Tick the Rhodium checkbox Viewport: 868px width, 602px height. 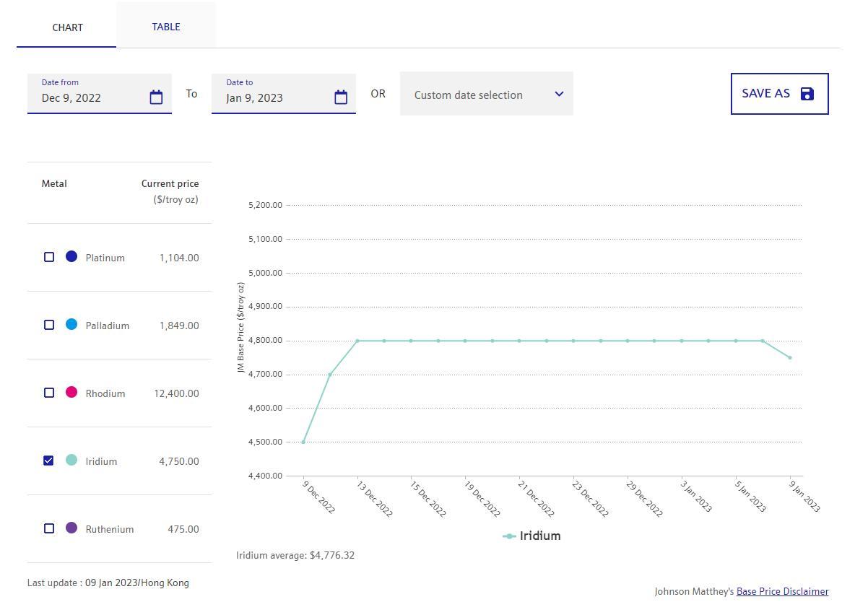[x=49, y=393]
